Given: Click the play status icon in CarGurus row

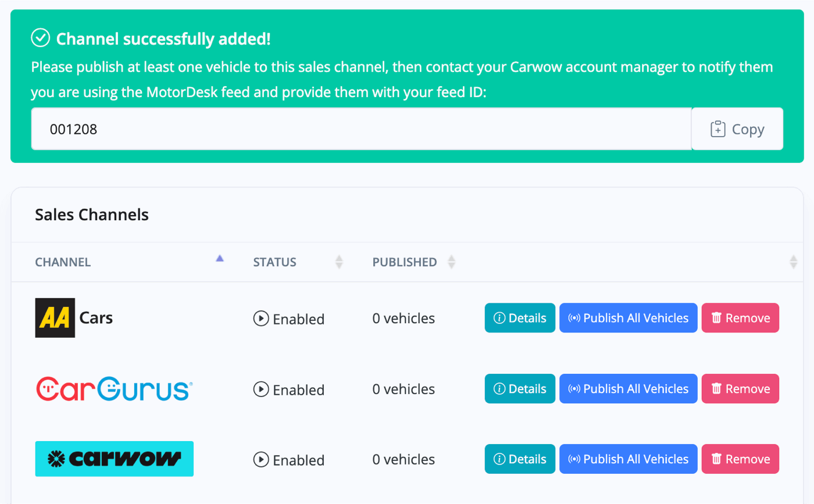Looking at the screenshot, I should 260,389.
